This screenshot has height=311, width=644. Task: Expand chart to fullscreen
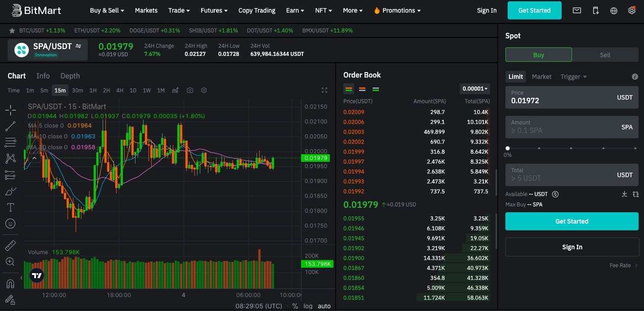coord(324,90)
